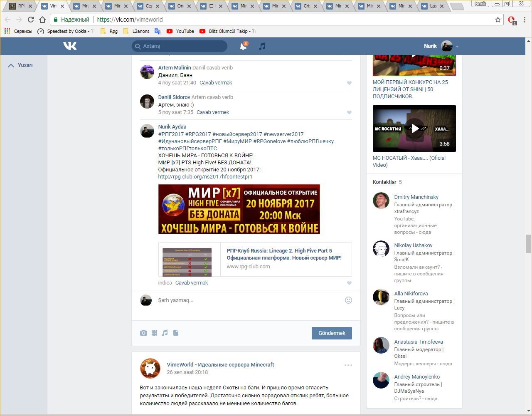
Task: Open Nikolay Ushakov's contact photo
Action: [381, 249]
